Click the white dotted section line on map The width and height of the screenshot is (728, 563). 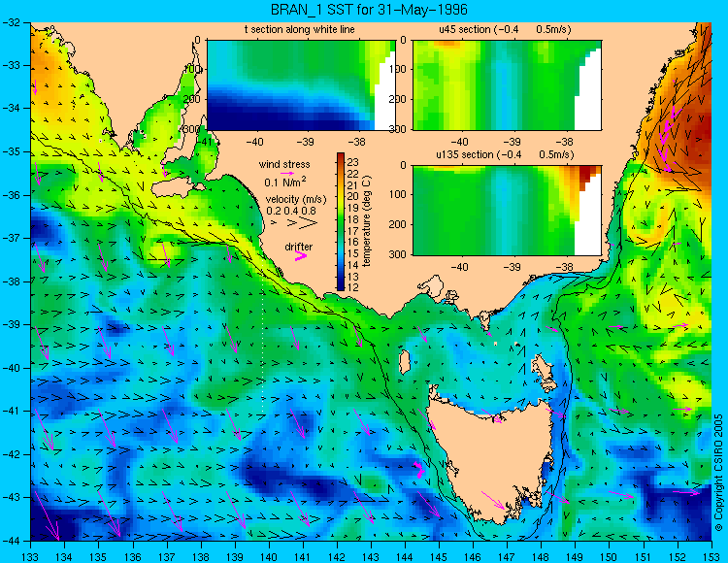[263, 337]
